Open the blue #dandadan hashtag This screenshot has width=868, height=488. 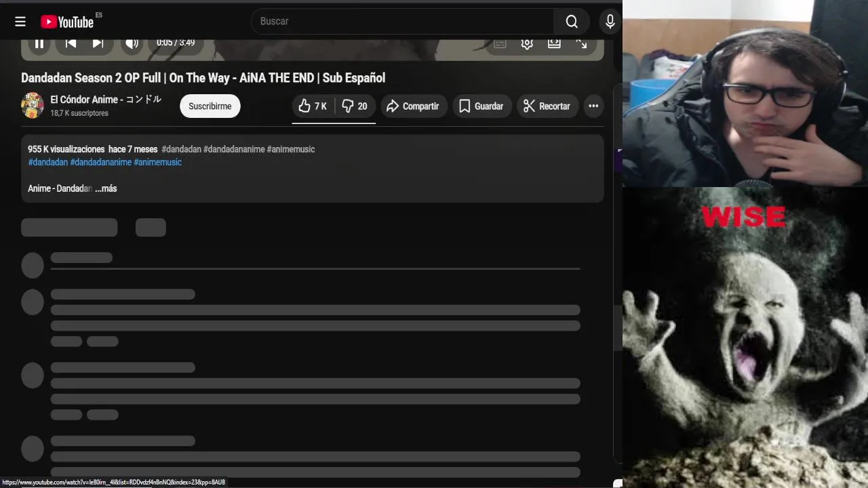(48, 163)
